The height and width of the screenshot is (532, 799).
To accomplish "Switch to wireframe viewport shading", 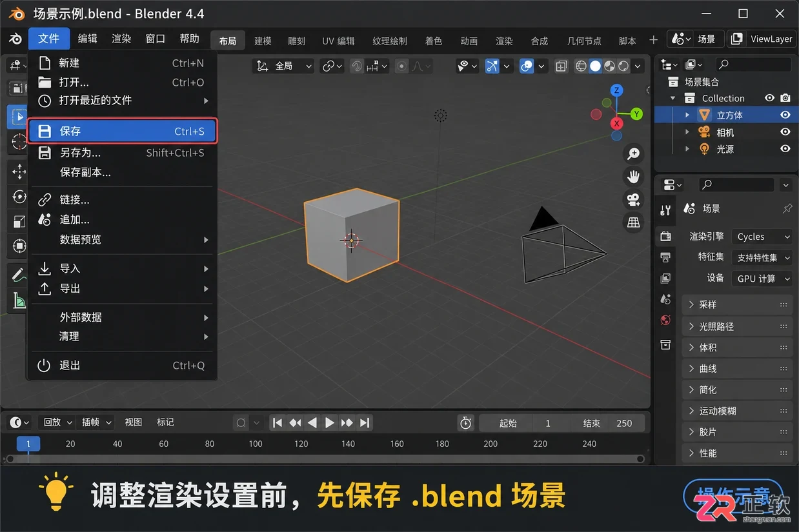I will point(581,66).
